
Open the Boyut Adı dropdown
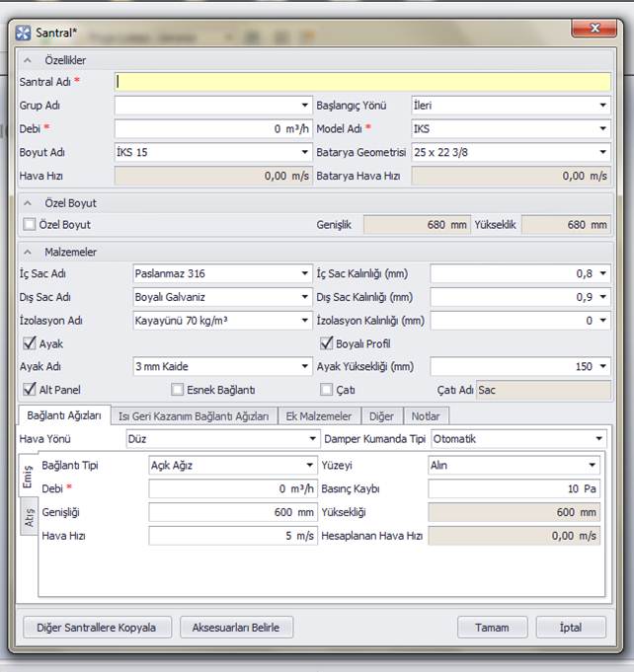coord(305,153)
